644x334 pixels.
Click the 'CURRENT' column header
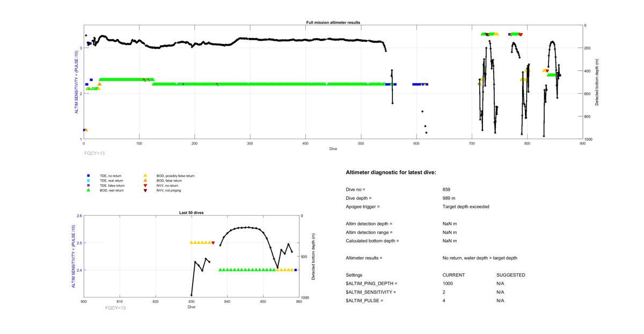tap(453, 275)
